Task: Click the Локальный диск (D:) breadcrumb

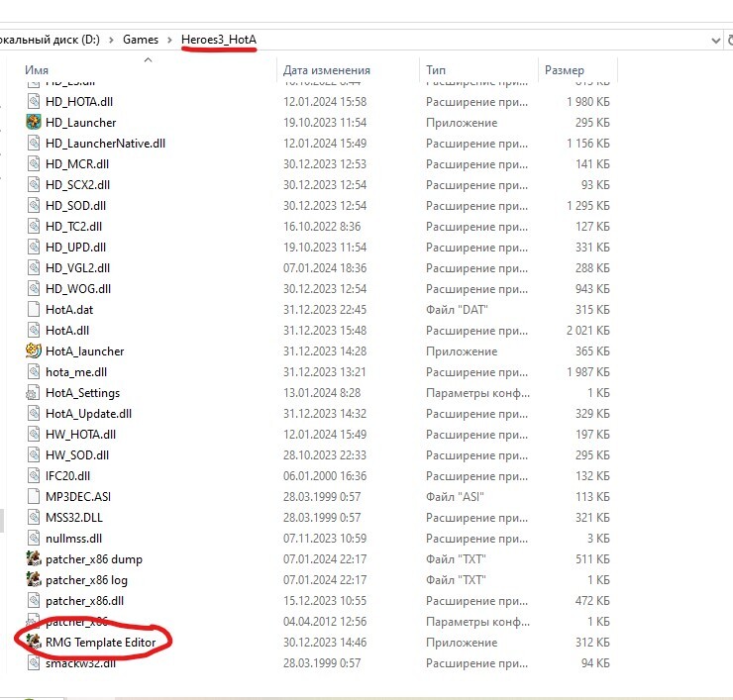Action: (50, 40)
